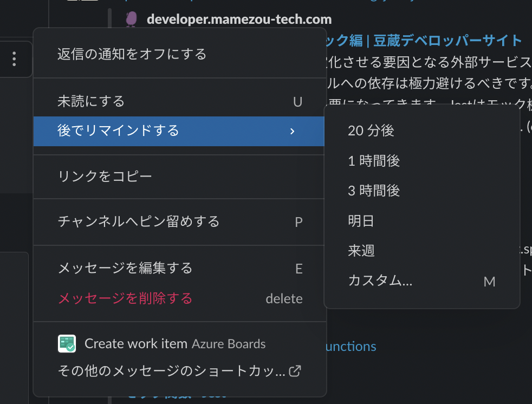Choose 未読にする menu item
Image resolution: width=532 pixels, height=404 pixels.
pos(179,101)
